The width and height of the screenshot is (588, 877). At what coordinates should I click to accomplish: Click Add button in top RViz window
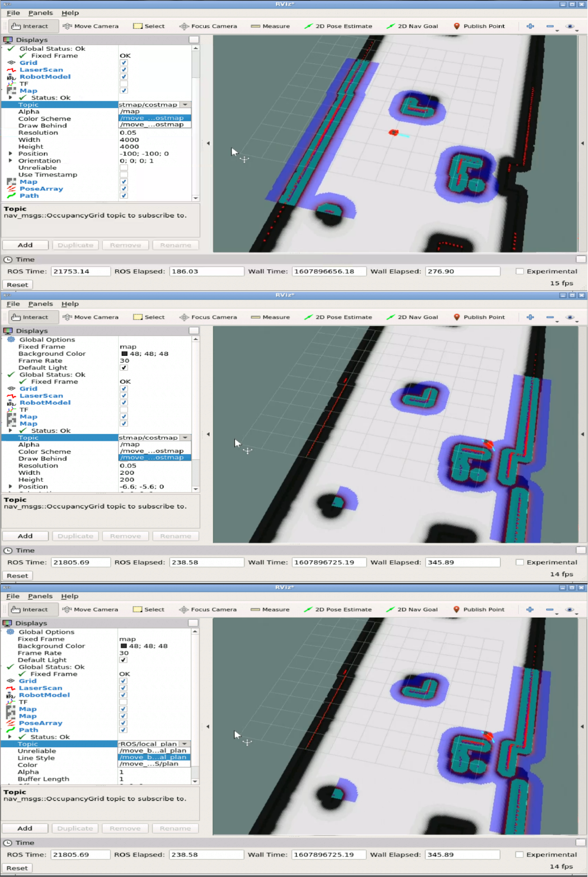click(x=25, y=245)
